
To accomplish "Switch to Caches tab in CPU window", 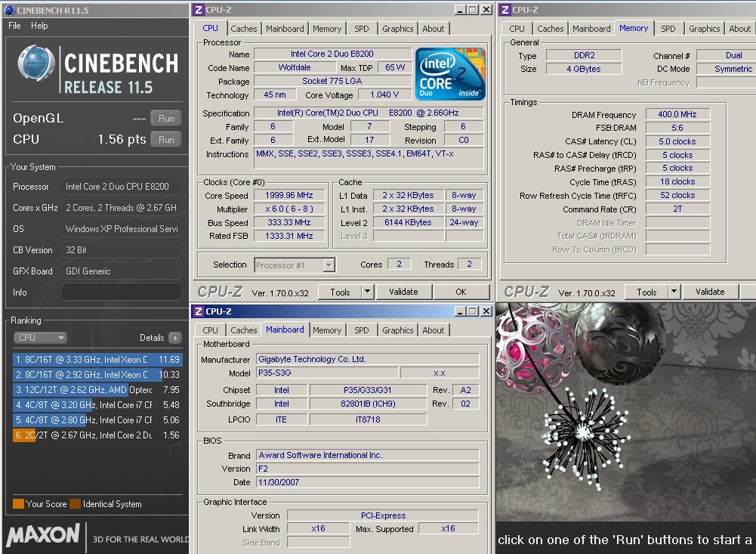I will [243, 29].
